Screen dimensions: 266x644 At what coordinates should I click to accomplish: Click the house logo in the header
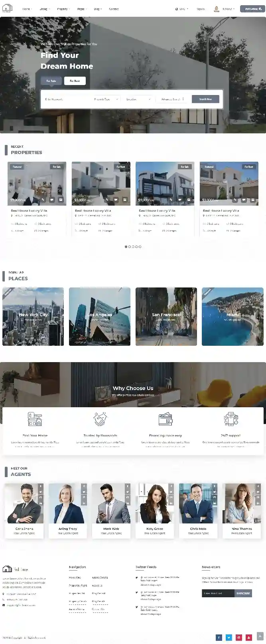[x=7, y=8]
